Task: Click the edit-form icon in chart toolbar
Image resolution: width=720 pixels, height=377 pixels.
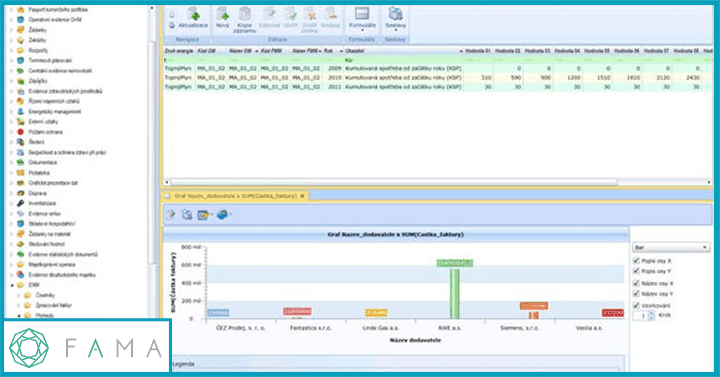Action: pyautogui.click(x=203, y=215)
